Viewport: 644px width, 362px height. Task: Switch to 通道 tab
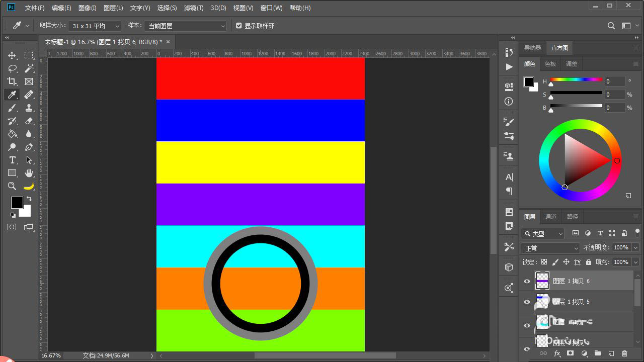point(551,217)
